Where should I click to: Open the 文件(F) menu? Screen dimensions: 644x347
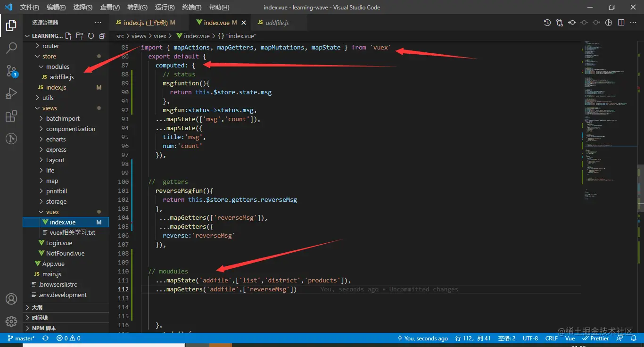click(30, 7)
